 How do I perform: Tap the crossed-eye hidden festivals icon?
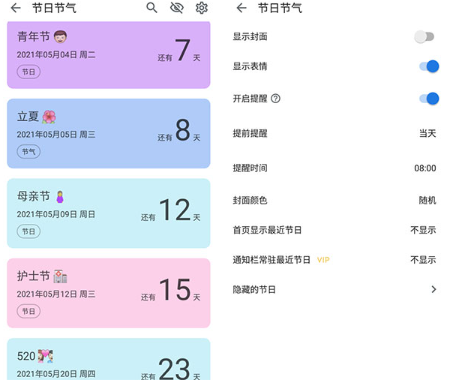(x=177, y=8)
